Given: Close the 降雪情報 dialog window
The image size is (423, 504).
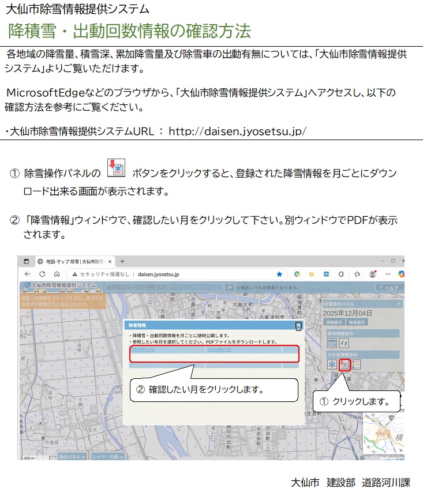Looking at the screenshot, I should point(298,325).
